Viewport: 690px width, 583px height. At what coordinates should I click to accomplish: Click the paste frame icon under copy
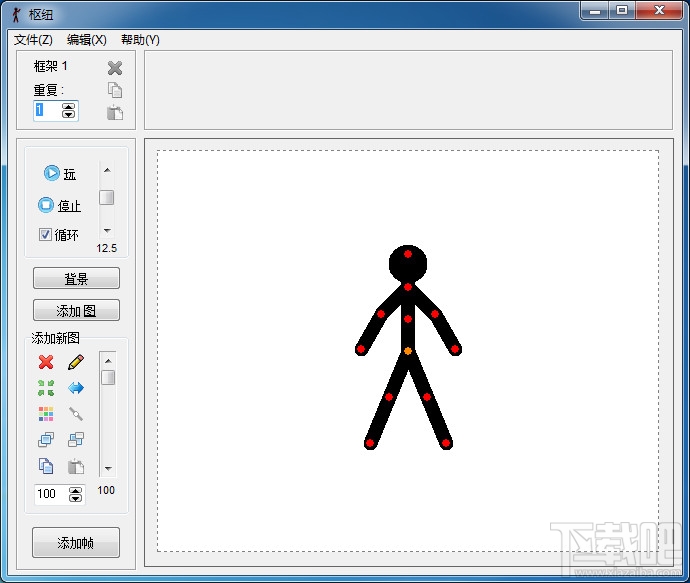point(115,113)
